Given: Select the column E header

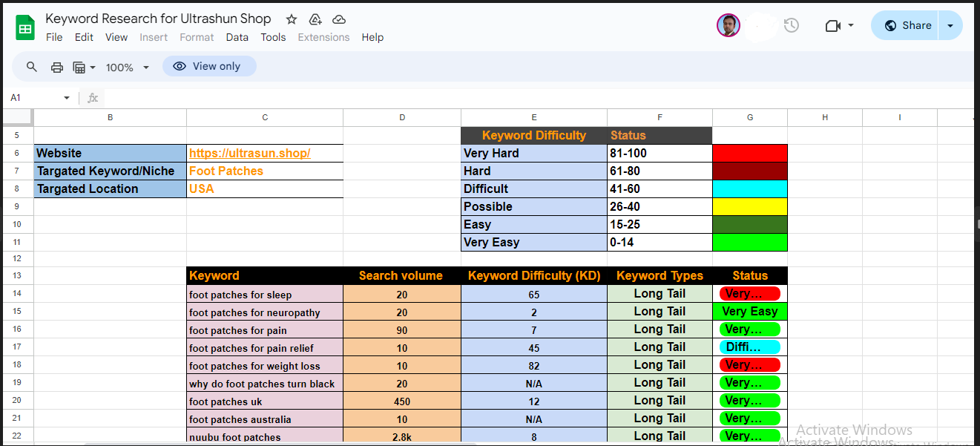Looking at the screenshot, I should click(534, 117).
